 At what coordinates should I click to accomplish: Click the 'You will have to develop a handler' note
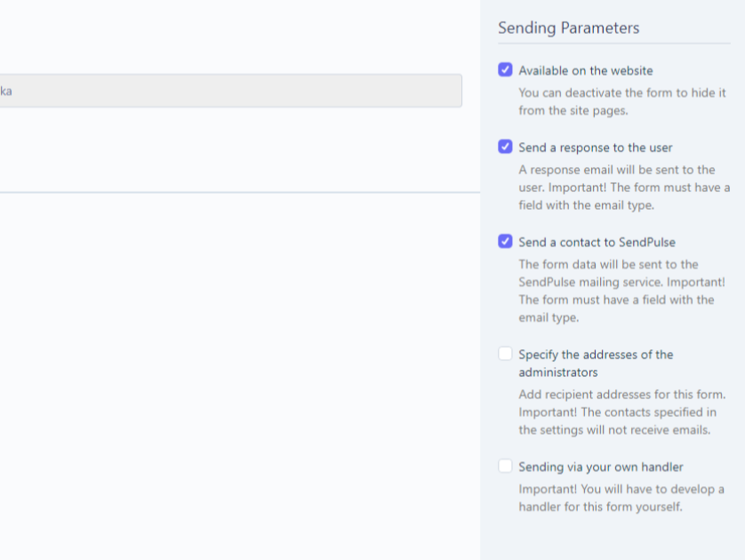[621, 498]
